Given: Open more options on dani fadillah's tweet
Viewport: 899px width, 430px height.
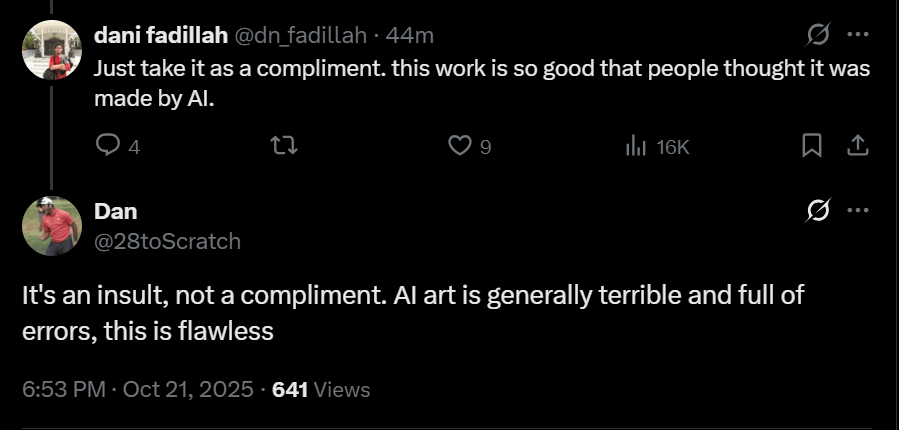Looking at the screenshot, I should pos(857,35).
